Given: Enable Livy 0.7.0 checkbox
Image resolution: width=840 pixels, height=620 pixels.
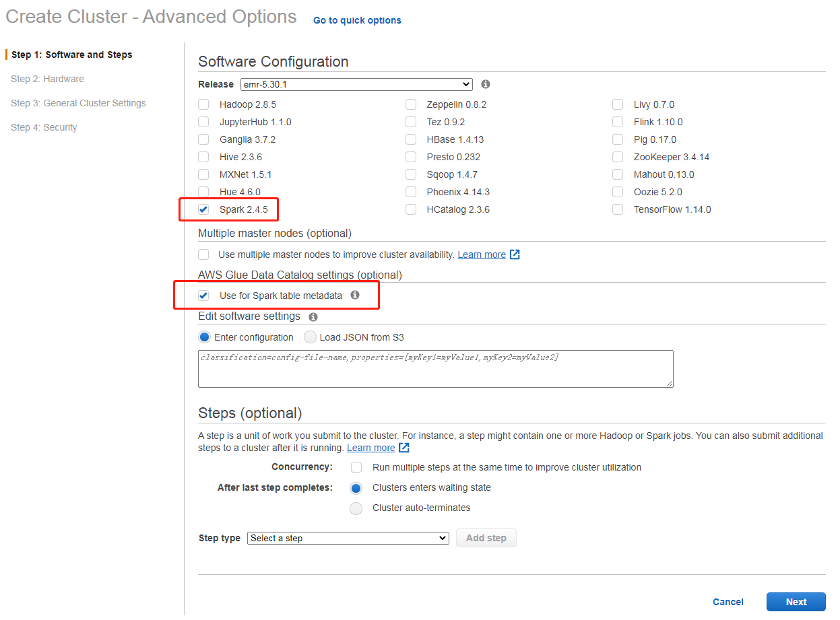Looking at the screenshot, I should click(618, 104).
